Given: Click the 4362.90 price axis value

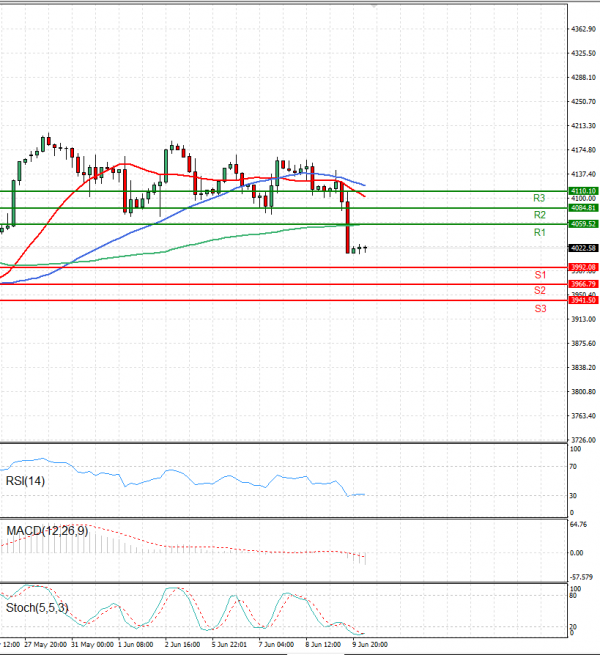Looking at the screenshot, I should [x=583, y=29].
